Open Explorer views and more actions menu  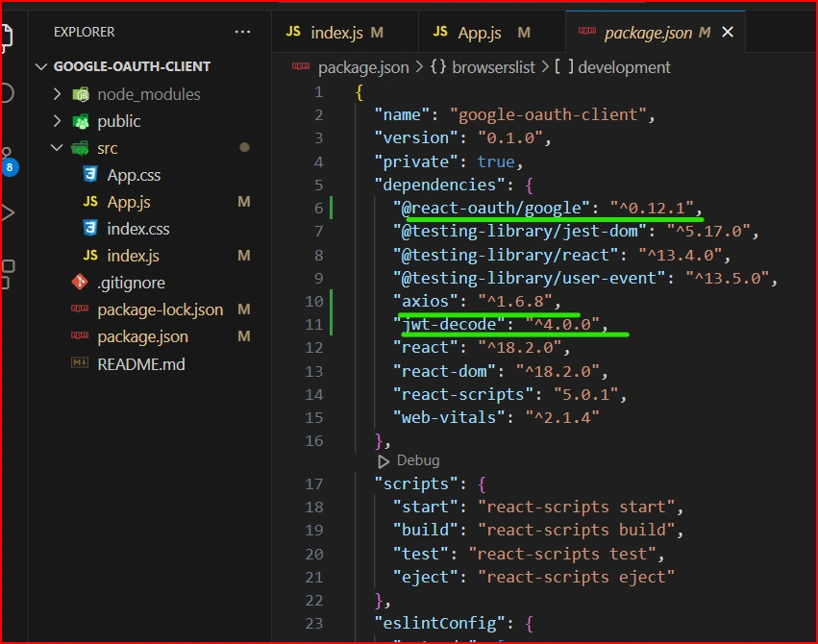pos(242,32)
